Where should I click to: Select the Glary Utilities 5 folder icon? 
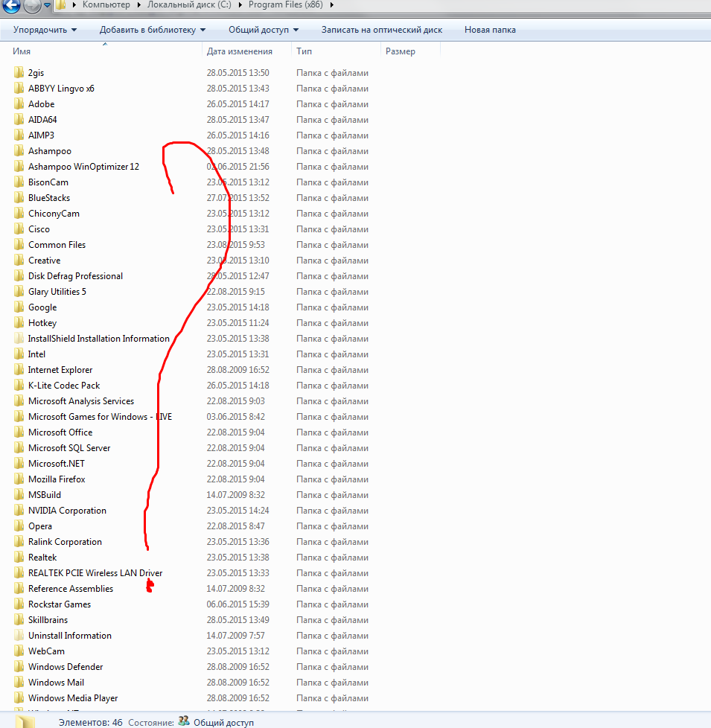pos(19,292)
